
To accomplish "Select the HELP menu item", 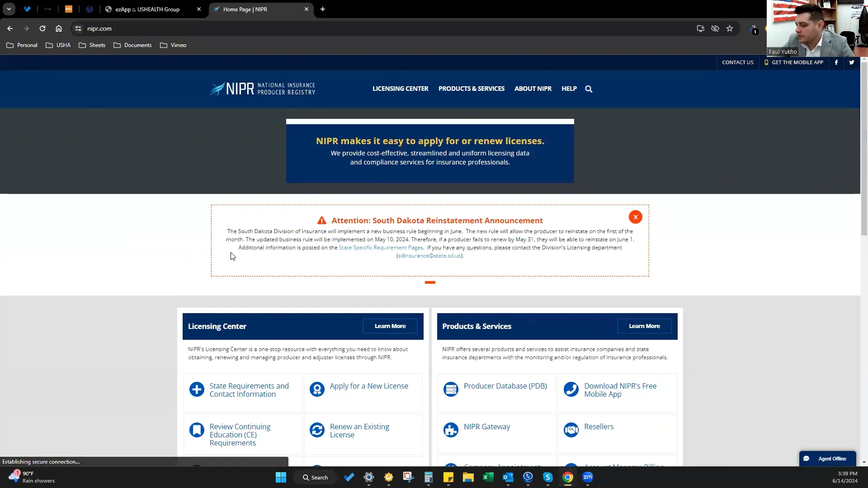I will [x=569, y=89].
